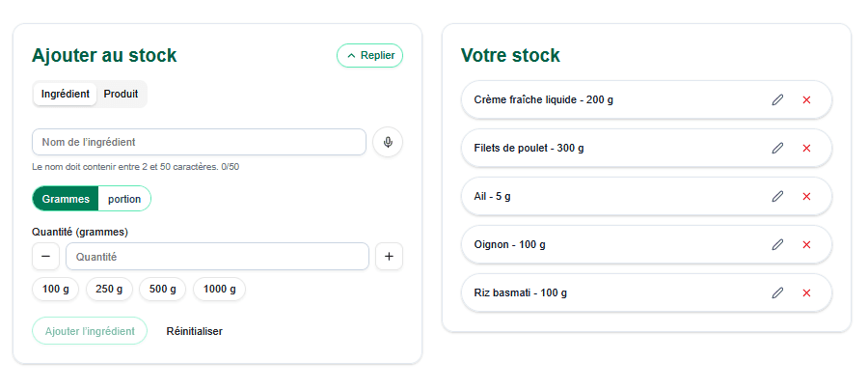
Task: Remove Filets de poulet from stock
Action: pyautogui.click(x=806, y=148)
